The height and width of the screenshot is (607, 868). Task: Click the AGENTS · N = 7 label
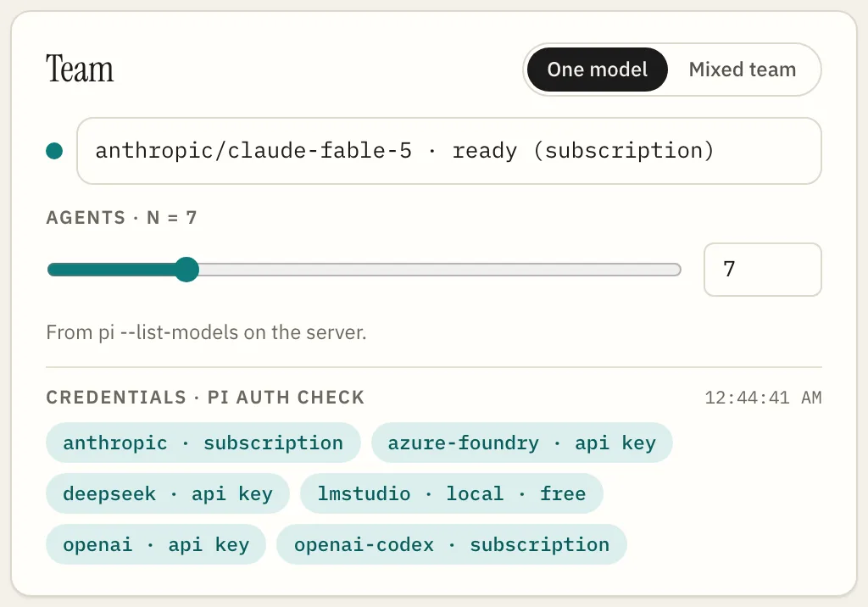coord(121,218)
